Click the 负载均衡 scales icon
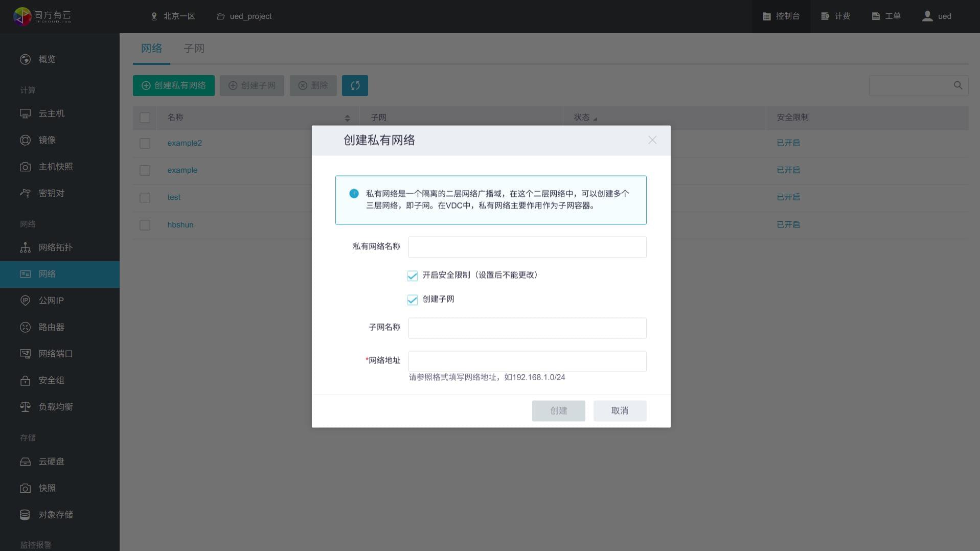Viewport: 980px width, 551px height. pos(25,407)
